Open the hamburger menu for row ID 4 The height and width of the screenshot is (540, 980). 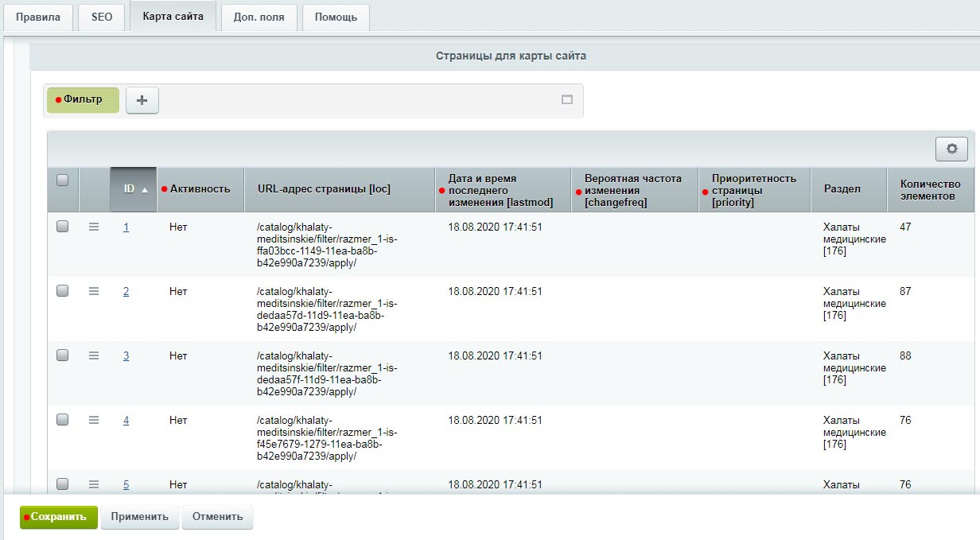pos(94,419)
